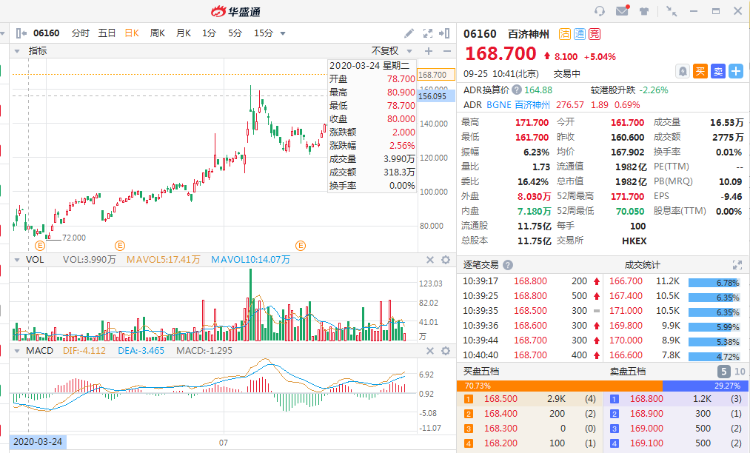
Task: Click the red 窝 tag icon
Action: click(x=595, y=34)
